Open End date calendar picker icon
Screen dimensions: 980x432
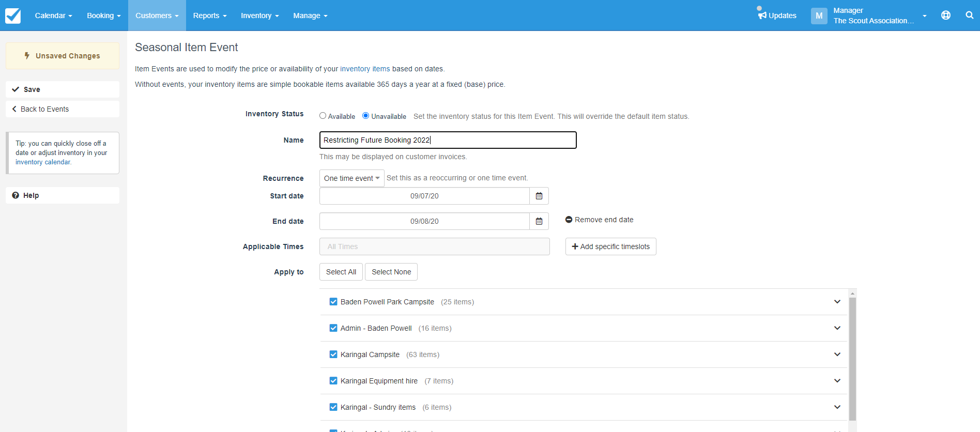click(x=539, y=221)
